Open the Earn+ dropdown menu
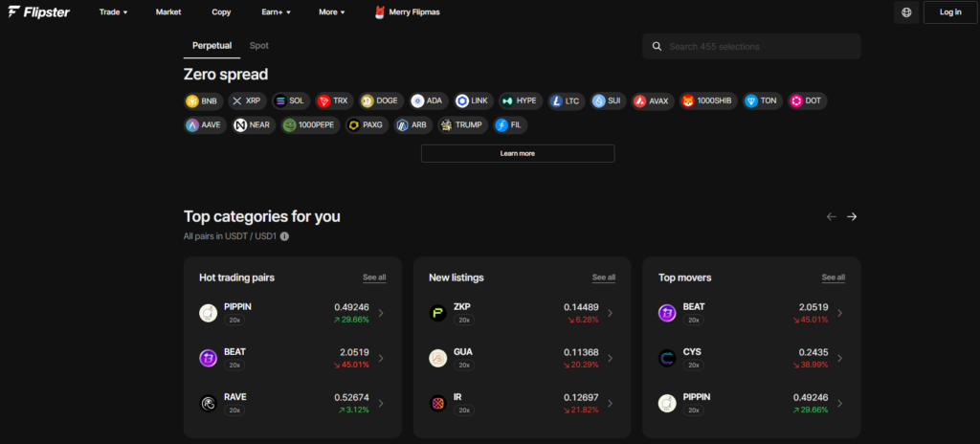 click(276, 12)
